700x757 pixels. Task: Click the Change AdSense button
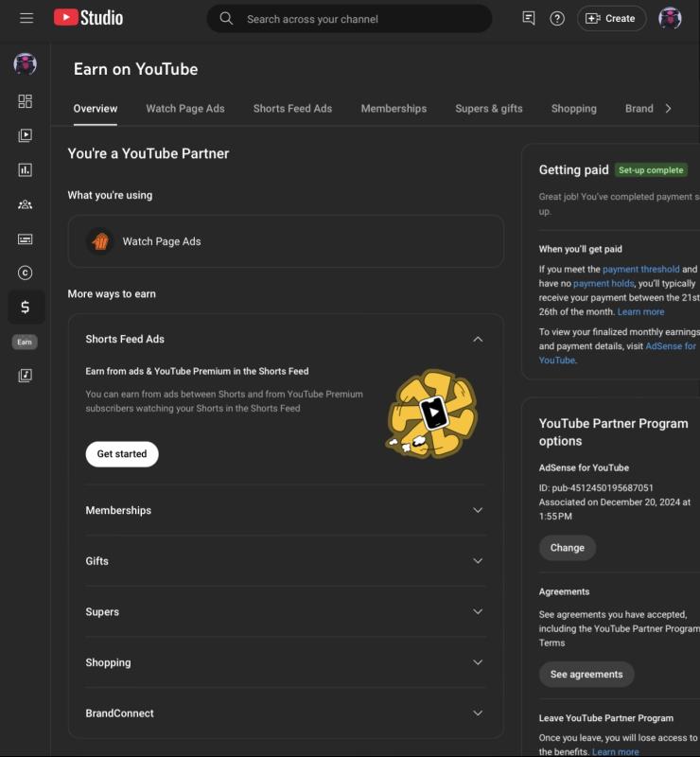click(x=568, y=548)
